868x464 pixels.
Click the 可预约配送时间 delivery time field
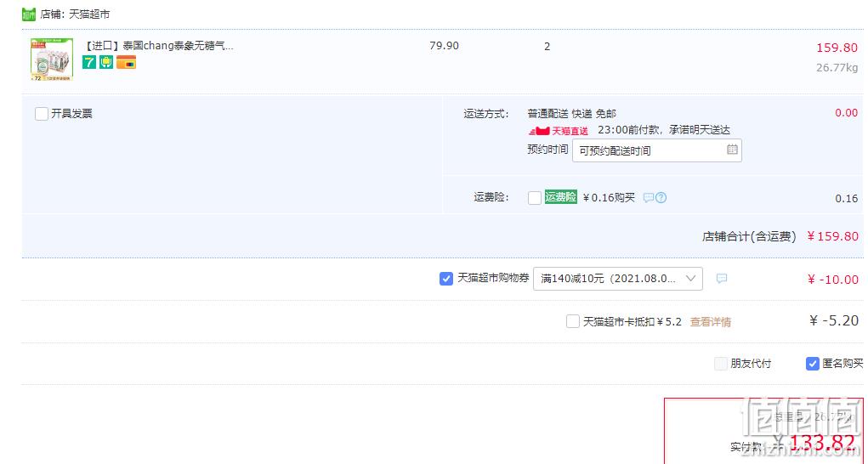click(x=656, y=150)
